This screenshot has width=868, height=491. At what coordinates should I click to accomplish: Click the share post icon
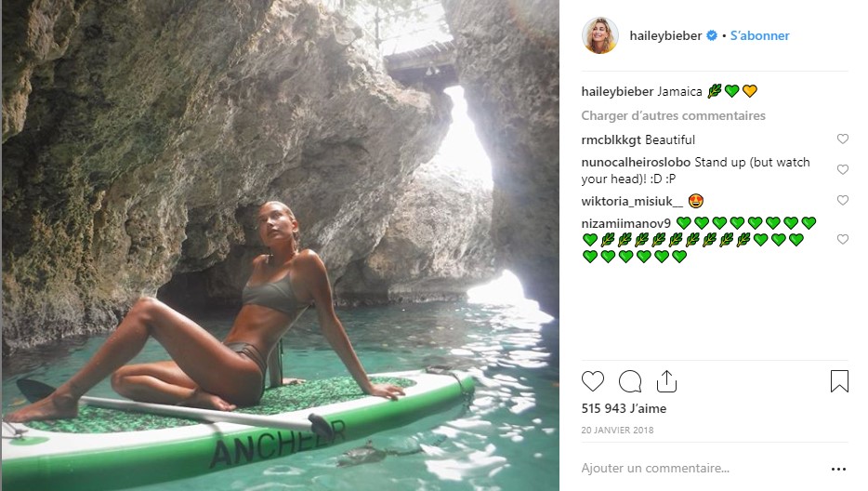666,381
